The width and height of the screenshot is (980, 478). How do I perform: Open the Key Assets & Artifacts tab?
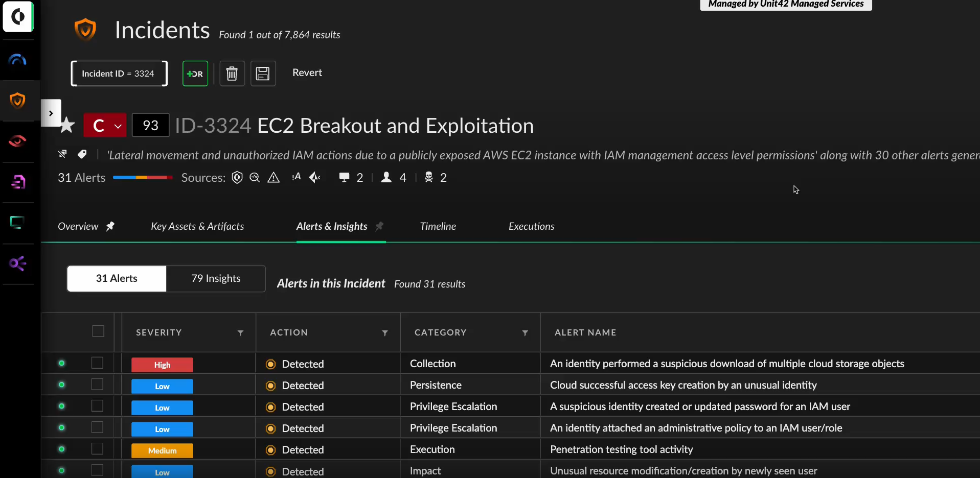197,226
